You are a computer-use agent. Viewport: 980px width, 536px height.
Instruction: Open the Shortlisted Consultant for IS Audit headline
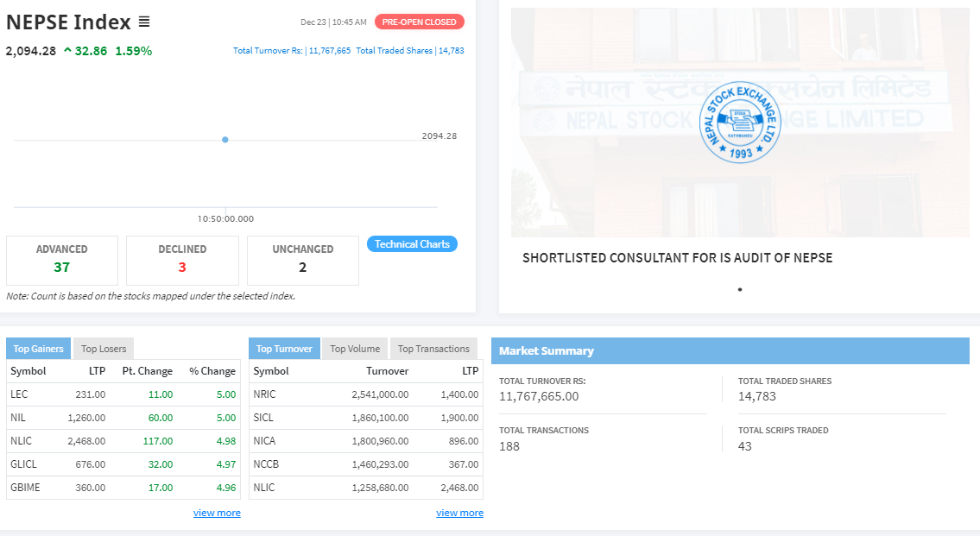[x=678, y=258]
